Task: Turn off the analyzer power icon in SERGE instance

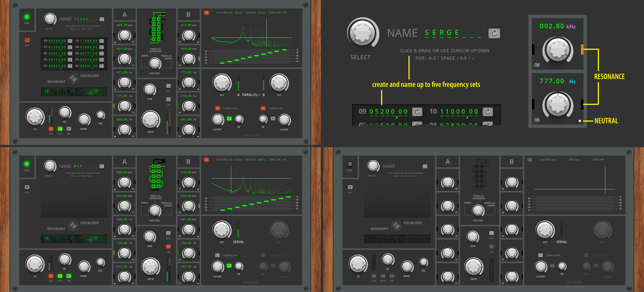Action: click(206, 13)
